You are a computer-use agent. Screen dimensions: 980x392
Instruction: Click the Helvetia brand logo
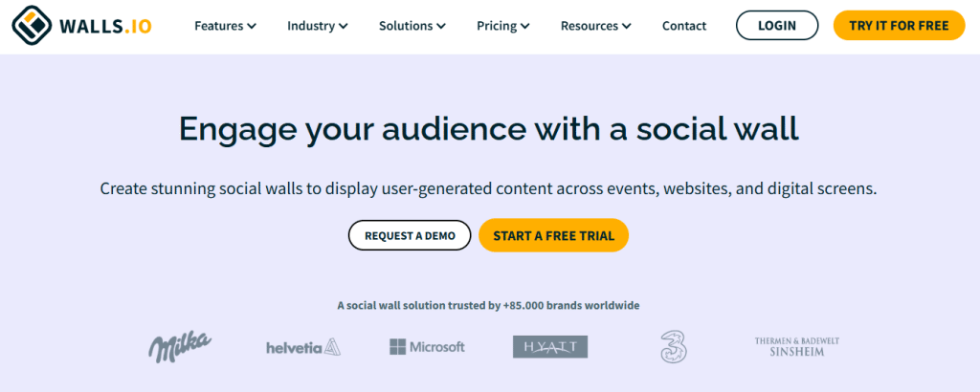pos(302,347)
